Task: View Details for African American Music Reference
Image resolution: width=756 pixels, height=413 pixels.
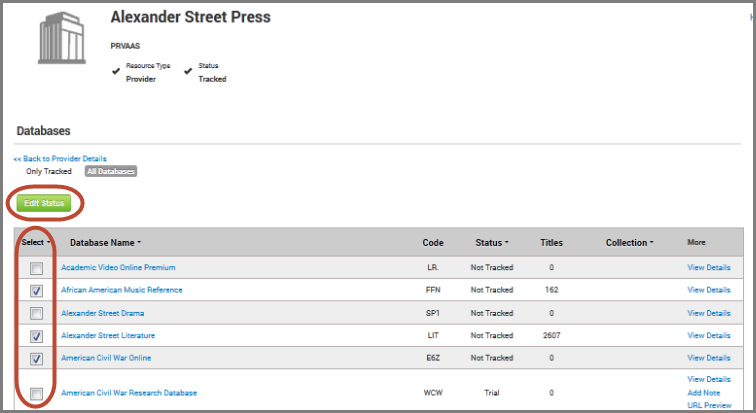Action: click(709, 290)
